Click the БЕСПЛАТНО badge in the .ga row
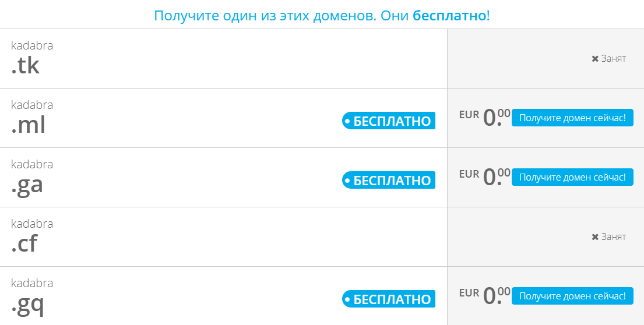This screenshot has width=644, height=325. pyautogui.click(x=389, y=181)
